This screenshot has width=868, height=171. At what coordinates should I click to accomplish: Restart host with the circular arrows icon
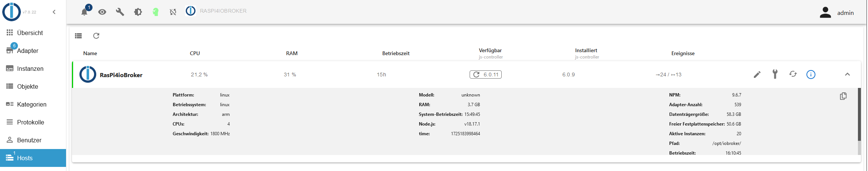pos(793,74)
